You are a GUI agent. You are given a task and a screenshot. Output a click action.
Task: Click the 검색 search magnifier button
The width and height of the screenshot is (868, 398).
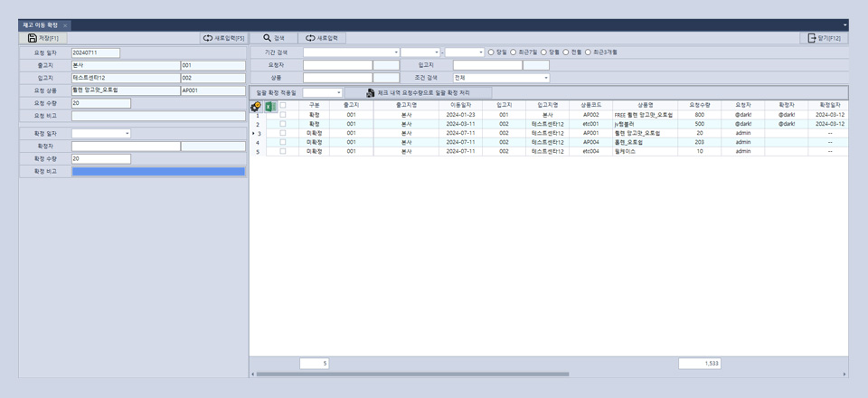(273, 38)
